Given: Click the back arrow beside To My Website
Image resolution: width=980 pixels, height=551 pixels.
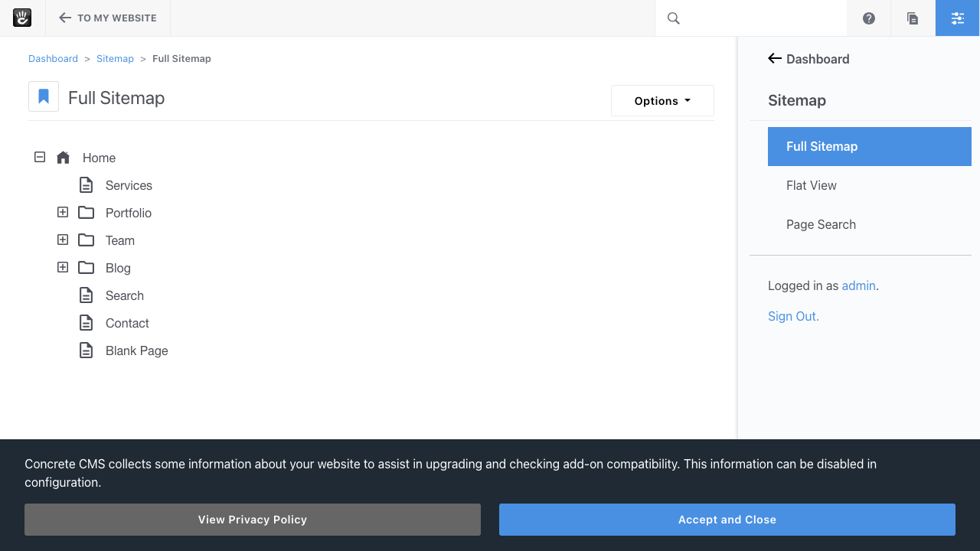Looking at the screenshot, I should point(65,18).
